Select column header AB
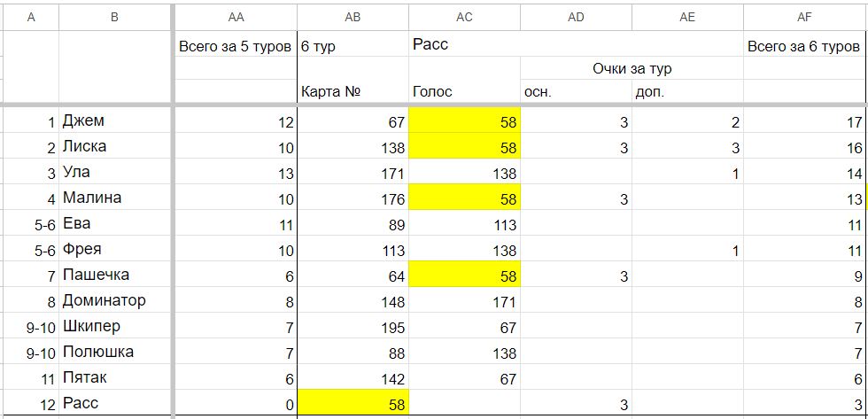 coord(353,17)
